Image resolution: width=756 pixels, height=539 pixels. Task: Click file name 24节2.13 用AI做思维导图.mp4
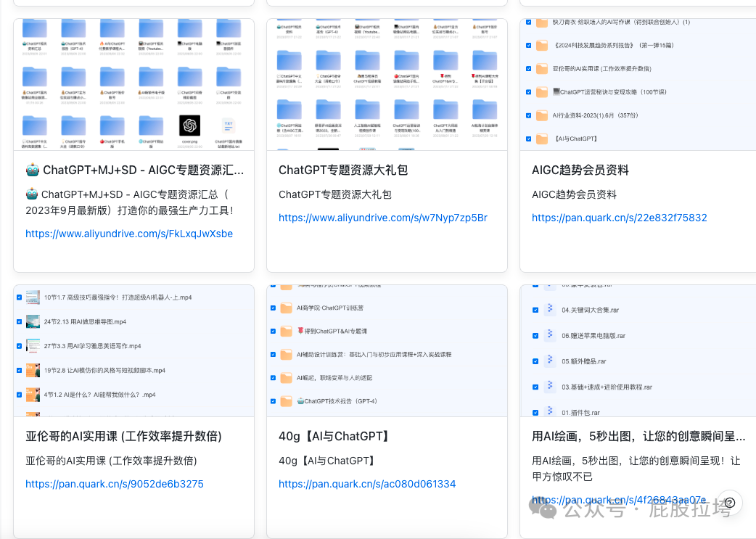(85, 321)
